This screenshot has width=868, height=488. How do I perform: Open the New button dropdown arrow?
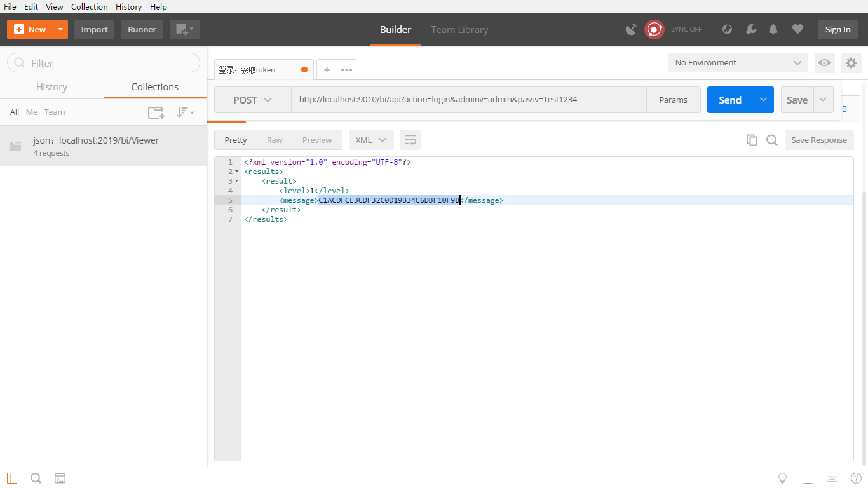(60, 29)
